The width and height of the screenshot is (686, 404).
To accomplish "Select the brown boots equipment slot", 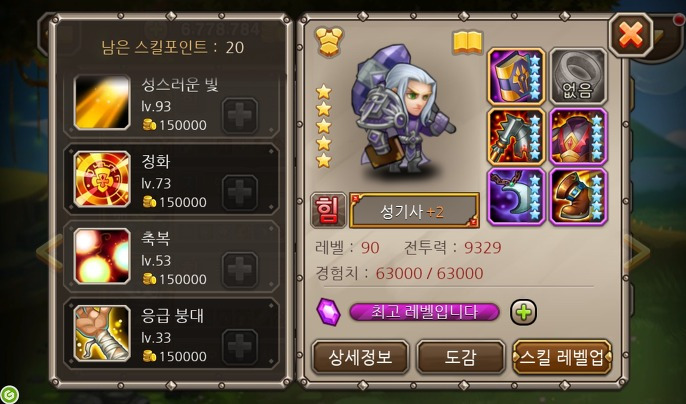I will (x=578, y=197).
